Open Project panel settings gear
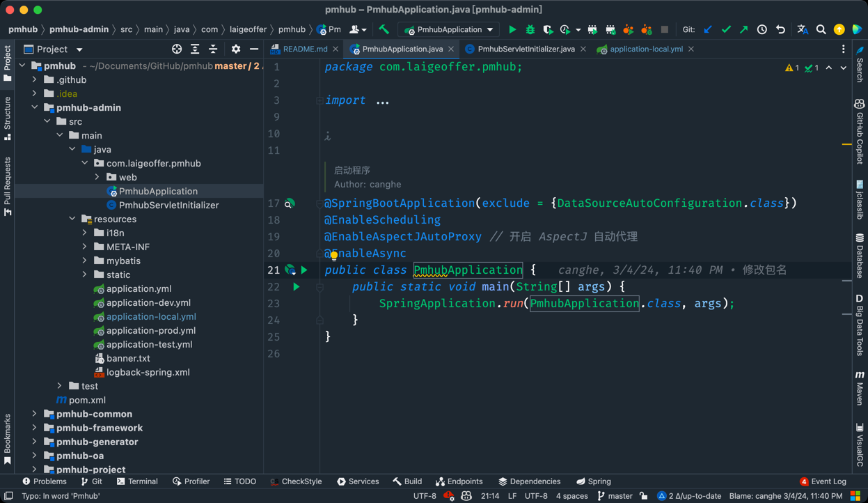 pos(236,49)
